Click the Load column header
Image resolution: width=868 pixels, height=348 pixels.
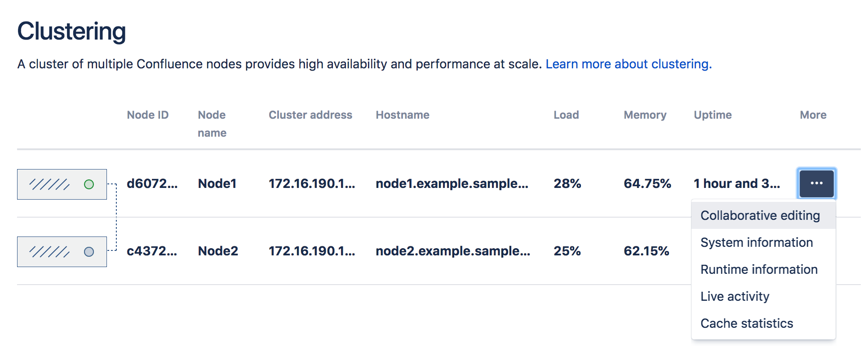click(566, 115)
